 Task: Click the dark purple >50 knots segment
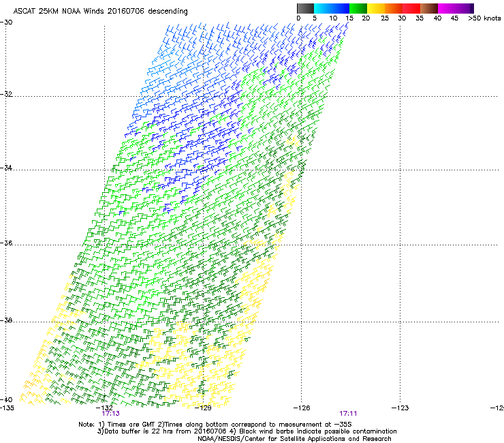coord(471,8)
